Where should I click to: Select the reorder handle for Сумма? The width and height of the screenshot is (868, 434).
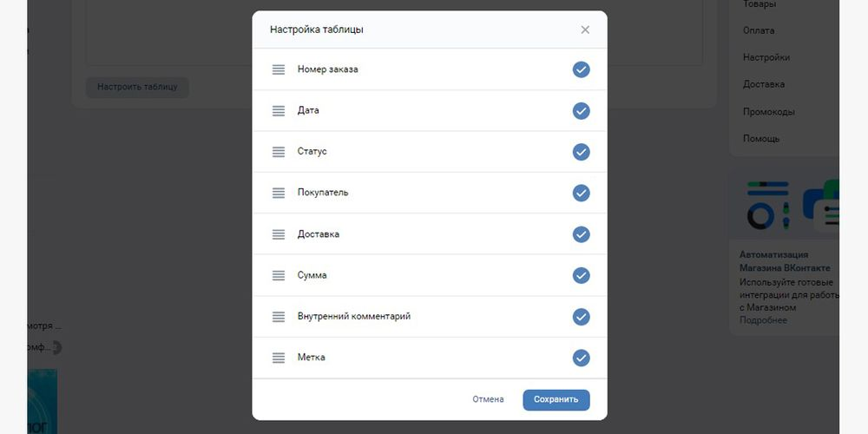click(279, 275)
